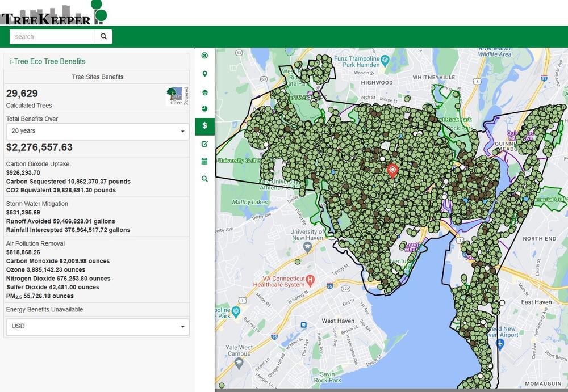Click the Carbon Dioxide Uptake label
The height and width of the screenshot is (392, 568).
37,164
